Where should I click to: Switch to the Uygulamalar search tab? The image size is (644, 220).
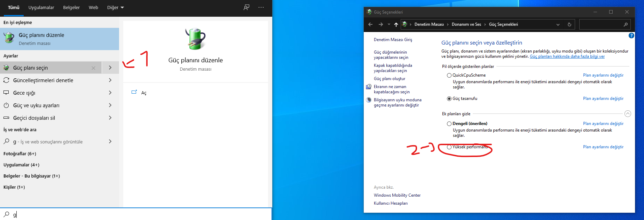click(x=41, y=7)
